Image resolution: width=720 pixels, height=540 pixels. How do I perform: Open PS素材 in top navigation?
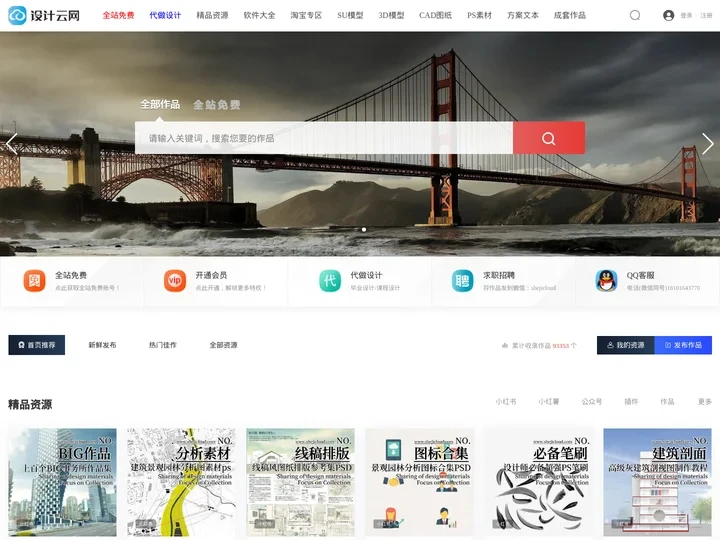click(x=479, y=16)
